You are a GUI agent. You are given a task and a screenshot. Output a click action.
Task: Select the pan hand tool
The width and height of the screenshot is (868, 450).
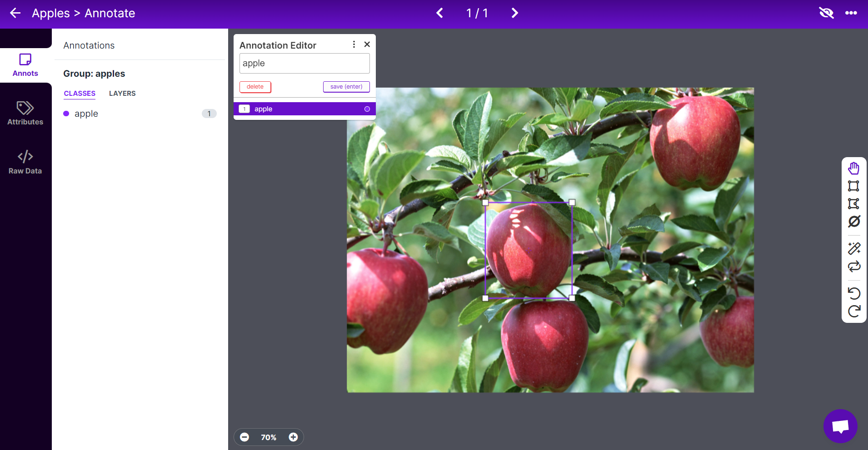(x=854, y=168)
